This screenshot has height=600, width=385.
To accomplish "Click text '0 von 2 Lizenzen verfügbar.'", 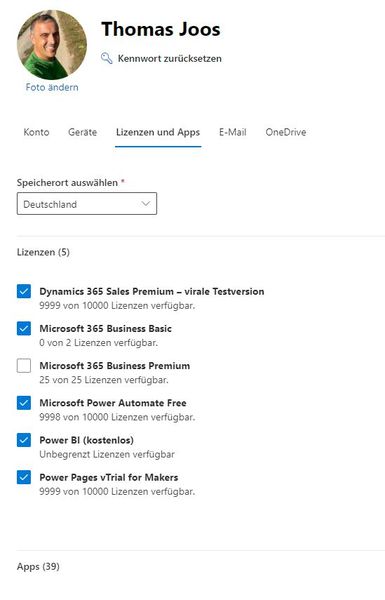I will (x=99, y=343).
